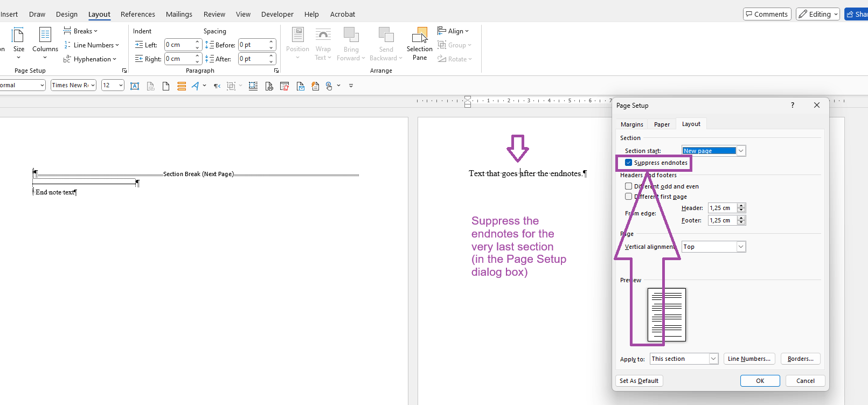Click the touch mode hand icon
The width and height of the screenshot is (868, 405).
(329, 86)
